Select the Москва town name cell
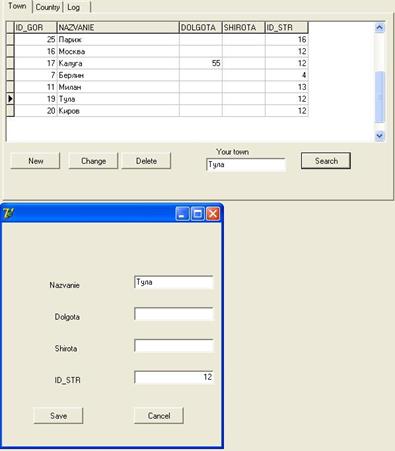The height and width of the screenshot is (451, 395). [118, 51]
